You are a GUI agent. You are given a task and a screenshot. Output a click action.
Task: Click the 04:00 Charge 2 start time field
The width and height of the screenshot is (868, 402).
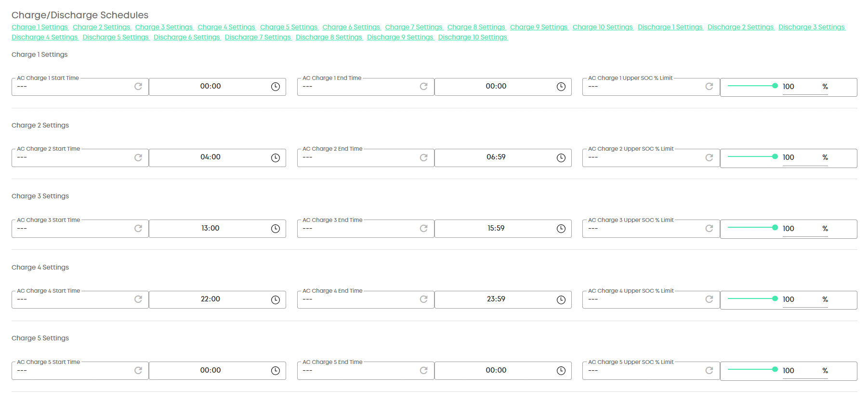point(210,157)
